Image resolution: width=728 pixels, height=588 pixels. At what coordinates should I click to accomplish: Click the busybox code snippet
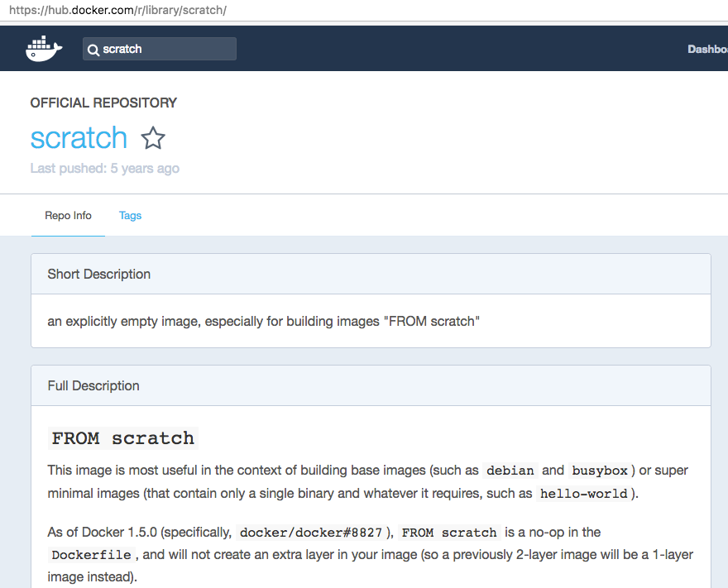pos(600,471)
